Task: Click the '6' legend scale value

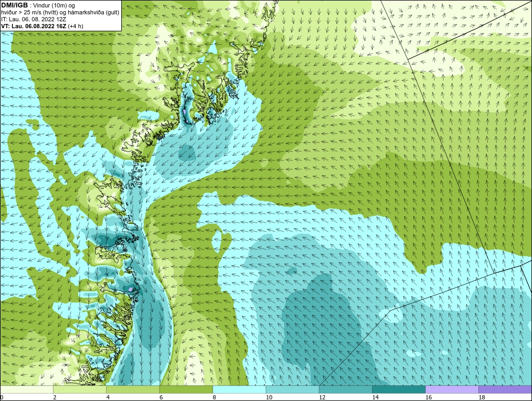Action: (161, 397)
